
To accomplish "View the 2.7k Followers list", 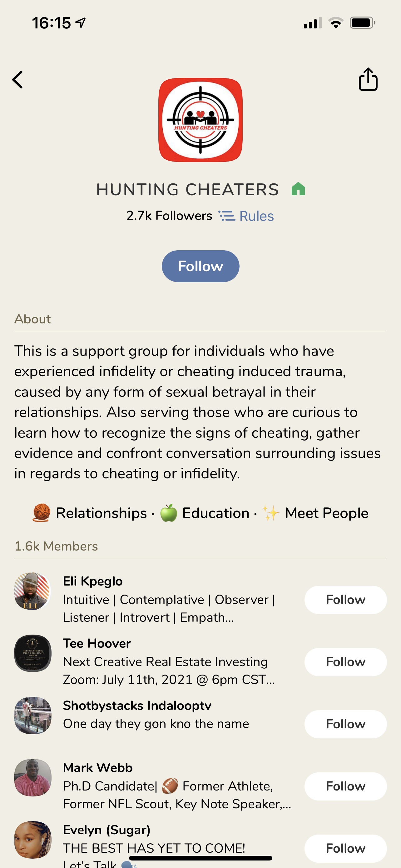I will click(x=169, y=216).
